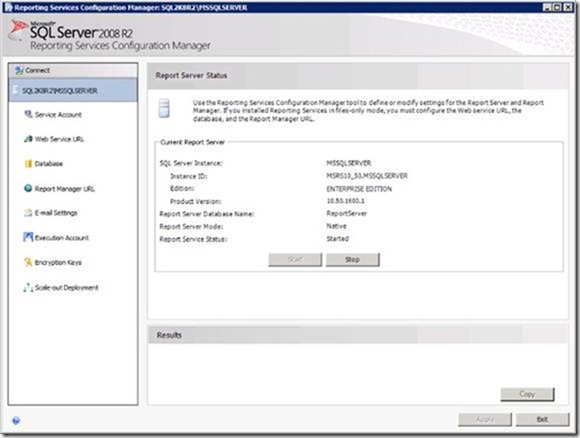Click the Report Server Database Name label
Image resolution: width=580 pixels, height=438 pixels.
(207, 214)
